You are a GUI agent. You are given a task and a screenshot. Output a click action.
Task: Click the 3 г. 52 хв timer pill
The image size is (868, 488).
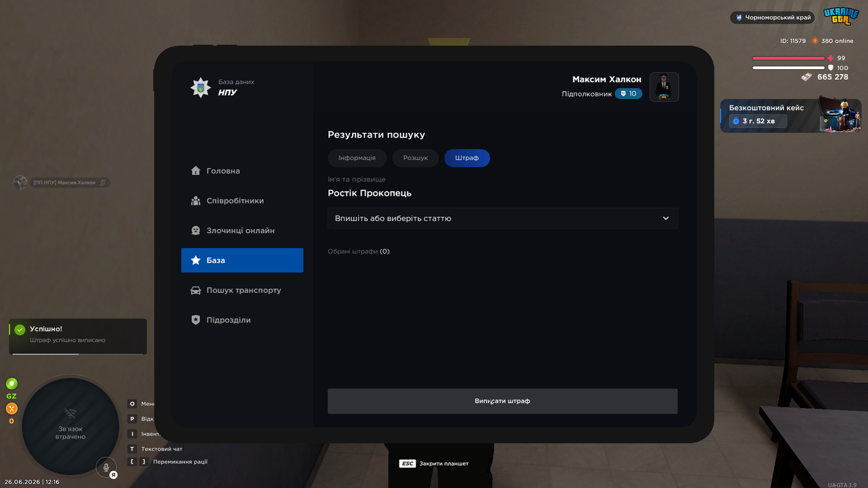(757, 121)
